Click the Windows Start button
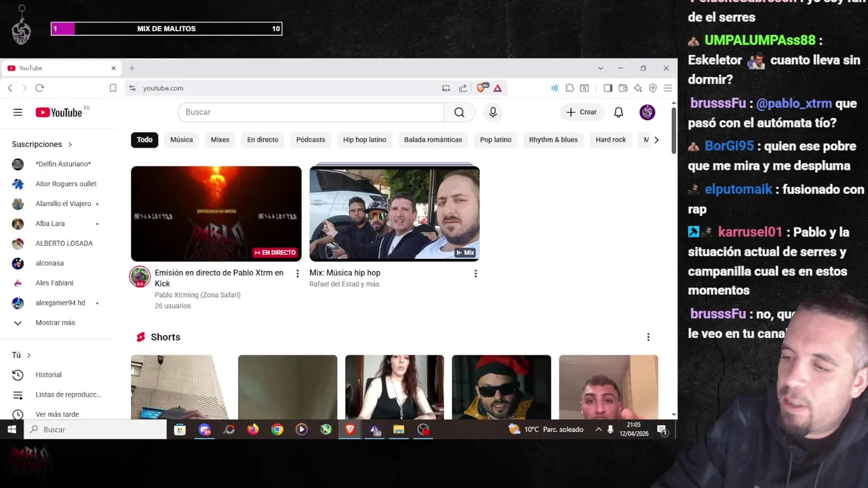 click(x=12, y=430)
